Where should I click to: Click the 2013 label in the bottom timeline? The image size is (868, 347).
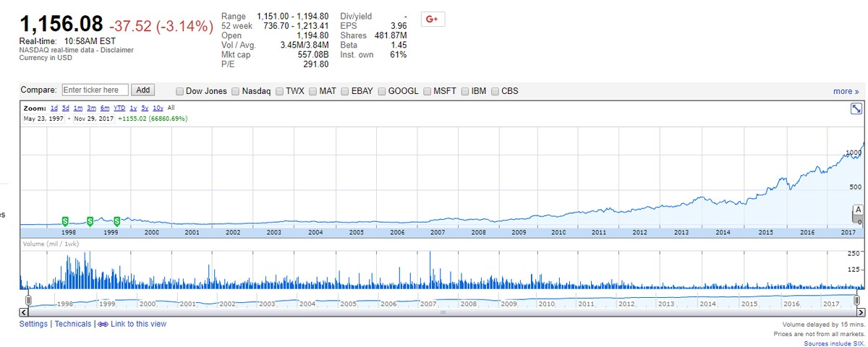[666, 304]
